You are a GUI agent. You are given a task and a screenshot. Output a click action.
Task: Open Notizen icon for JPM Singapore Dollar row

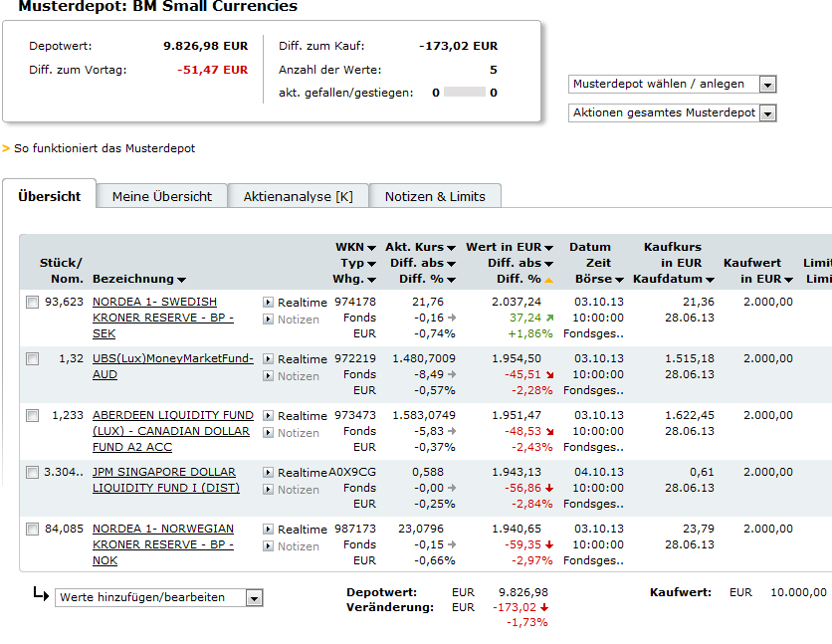click(268, 490)
